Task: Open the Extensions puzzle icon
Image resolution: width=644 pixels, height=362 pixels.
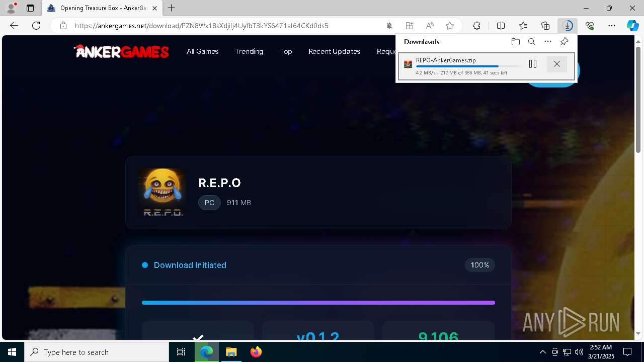Action: [x=476, y=26]
